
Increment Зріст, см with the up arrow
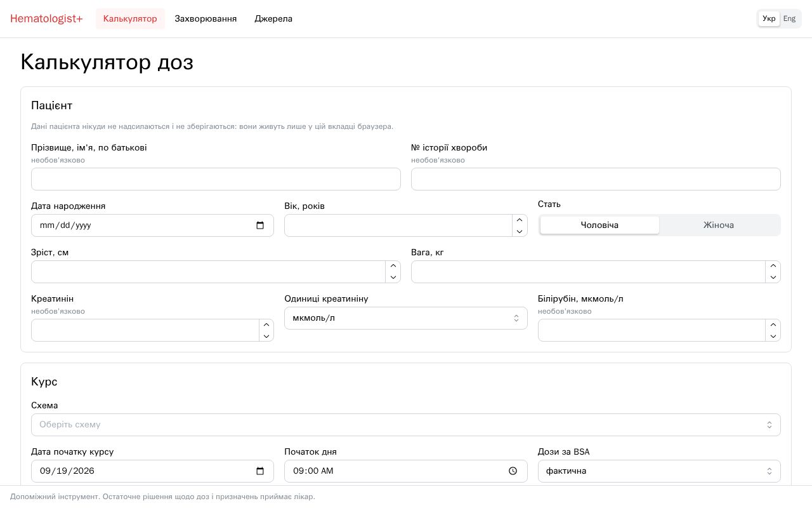(x=393, y=266)
